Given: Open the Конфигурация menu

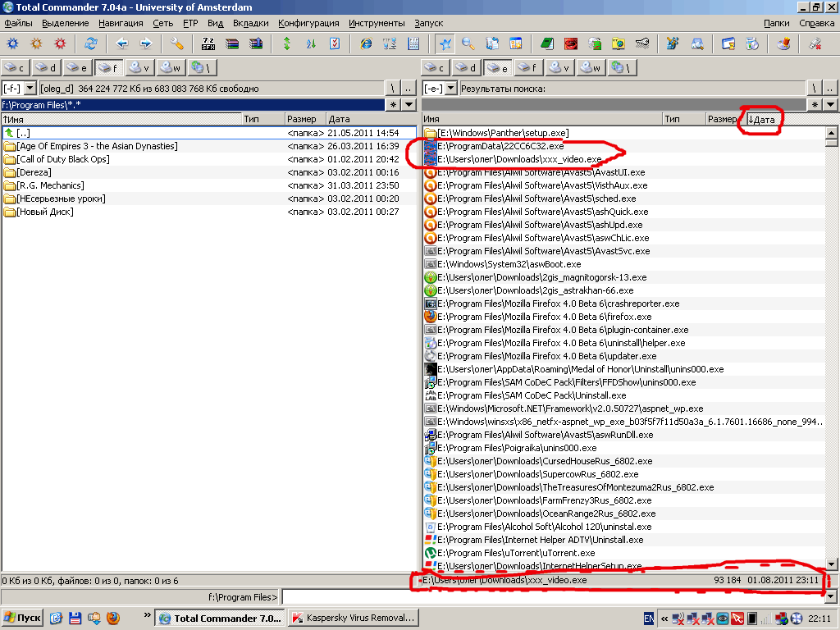Looking at the screenshot, I should coord(308,23).
